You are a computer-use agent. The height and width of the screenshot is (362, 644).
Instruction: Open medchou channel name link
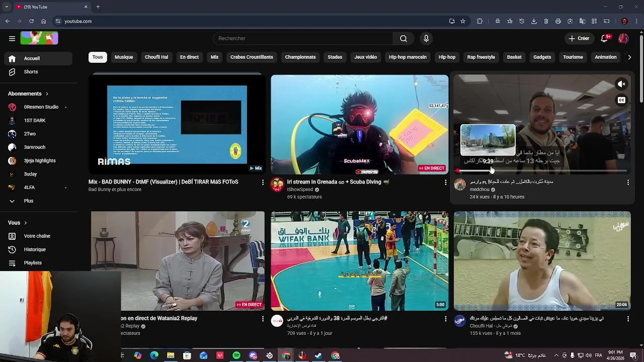[x=479, y=190]
